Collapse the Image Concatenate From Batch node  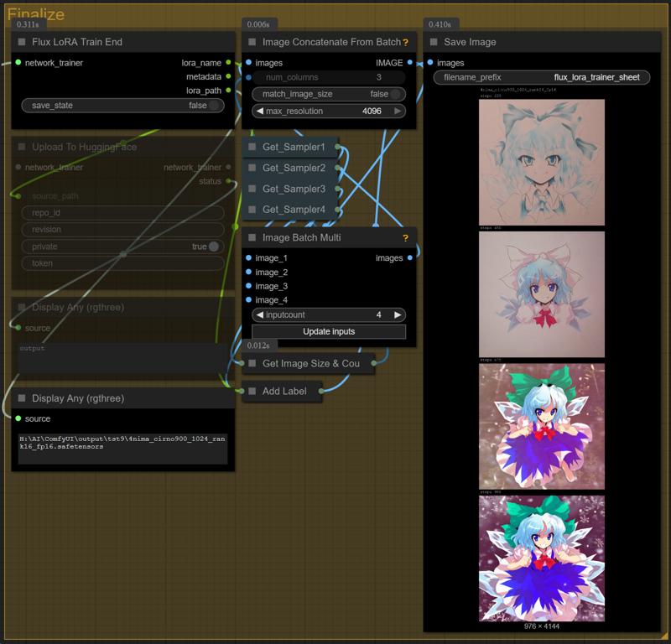coord(252,42)
